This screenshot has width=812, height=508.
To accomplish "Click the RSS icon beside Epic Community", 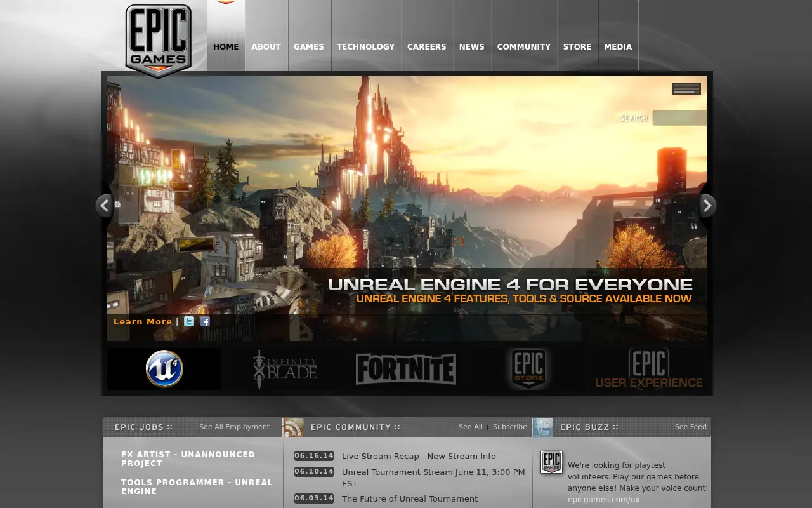I will click(293, 427).
